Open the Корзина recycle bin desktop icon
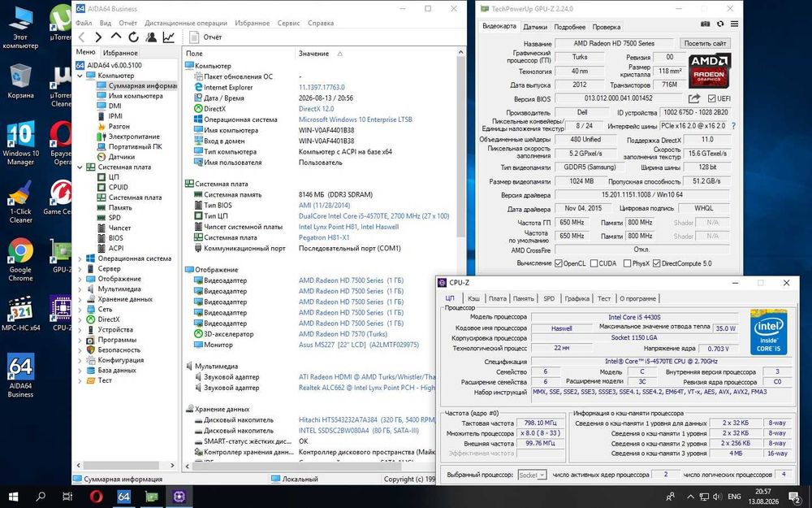This screenshot has height=508, width=812. [x=21, y=81]
